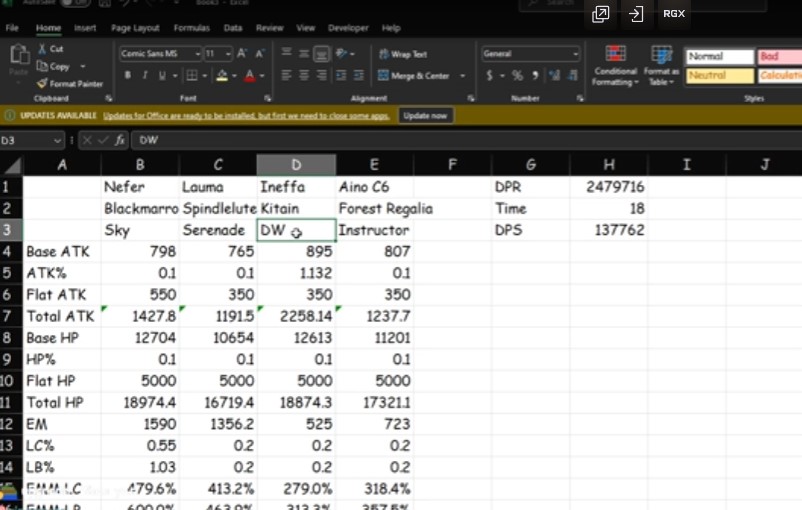Toggle Underline formatting
802x510 pixels.
point(162,76)
